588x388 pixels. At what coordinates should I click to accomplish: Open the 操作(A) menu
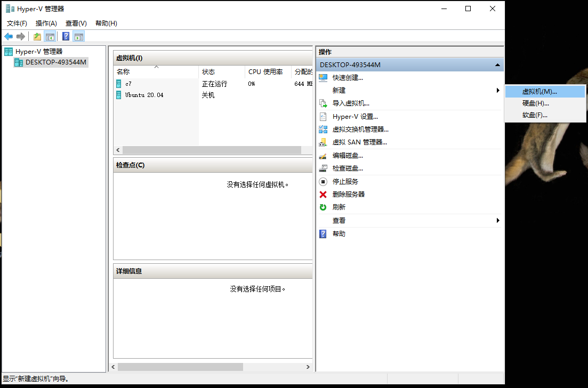46,23
